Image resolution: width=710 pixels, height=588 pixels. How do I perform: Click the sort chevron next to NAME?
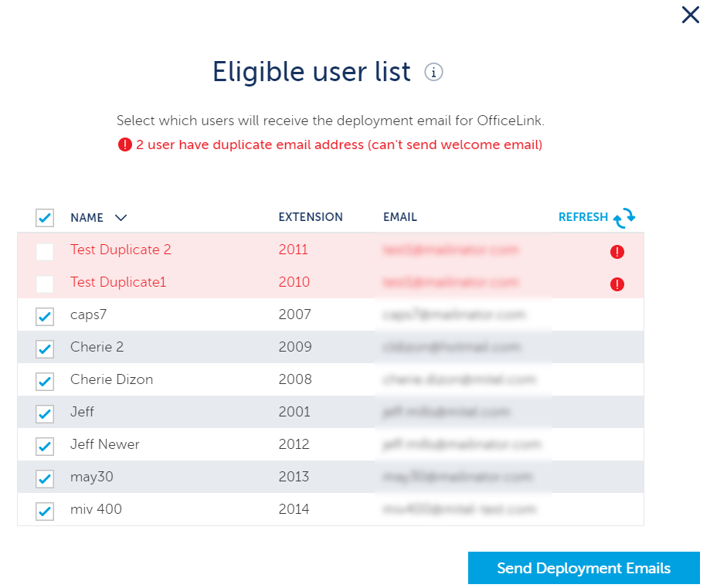[x=121, y=218]
